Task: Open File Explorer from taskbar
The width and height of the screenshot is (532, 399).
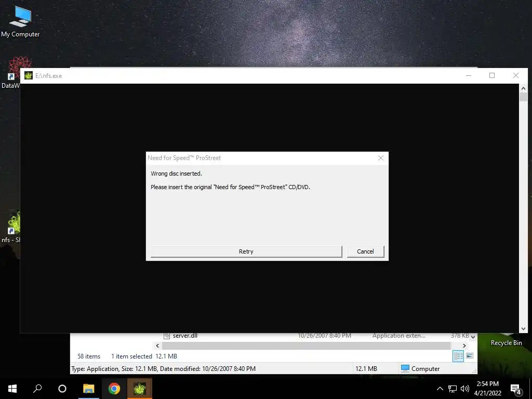Action: pos(89,389)
